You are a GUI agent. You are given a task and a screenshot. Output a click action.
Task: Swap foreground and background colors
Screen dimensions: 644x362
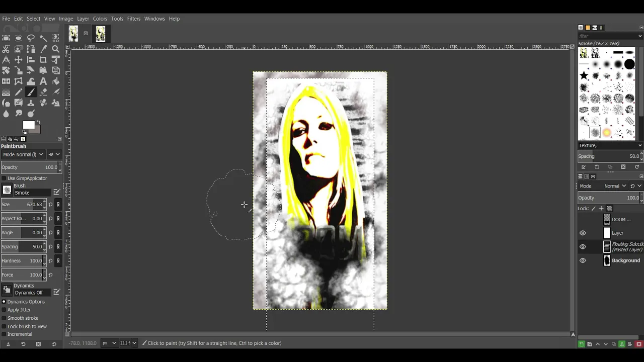38,122
